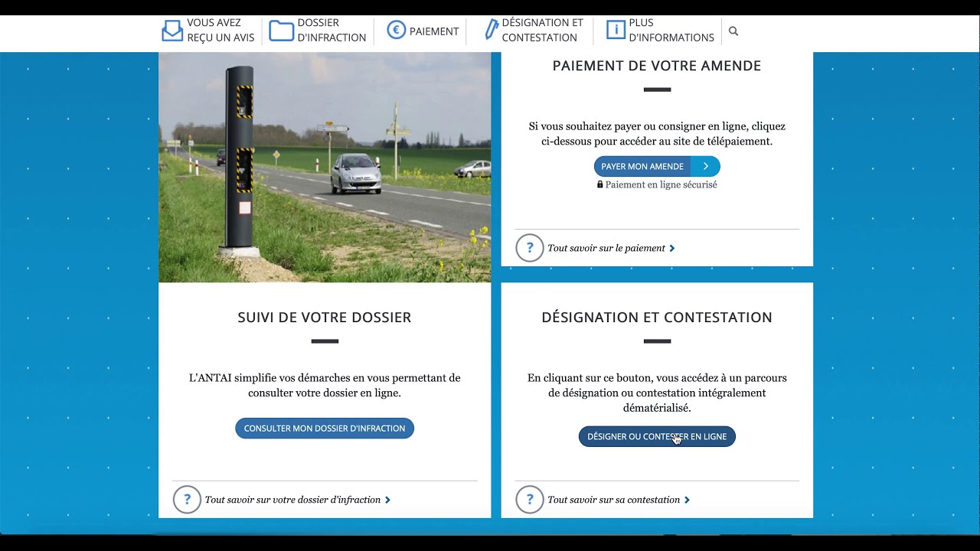Image resolution: width=980 pixels, height=551 pixels.
Task: Open the 'Paiement' menu item
Action: (x=423, y=31)
